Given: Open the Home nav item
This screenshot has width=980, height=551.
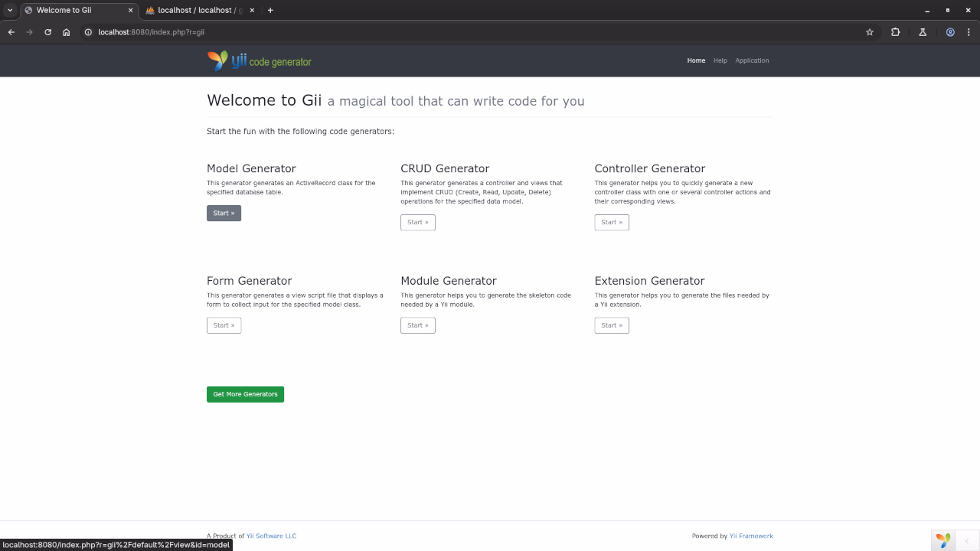Looking at the screenshot, I should [x=696, y=60].
